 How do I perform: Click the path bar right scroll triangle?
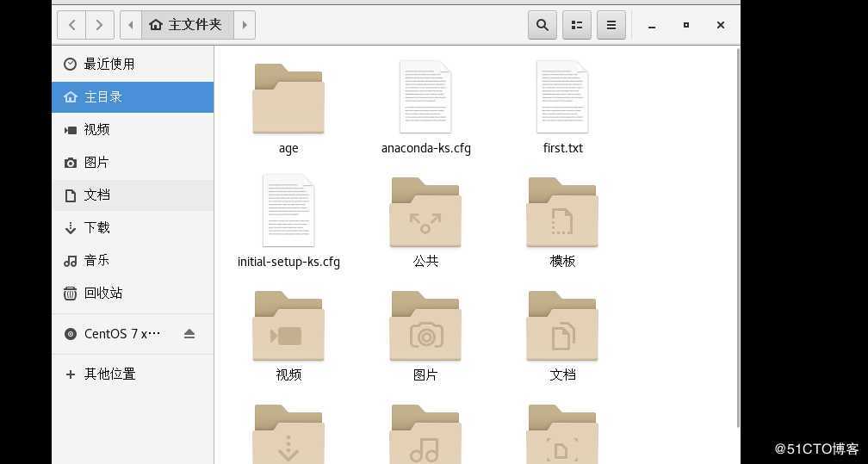[x=245, y=25]
